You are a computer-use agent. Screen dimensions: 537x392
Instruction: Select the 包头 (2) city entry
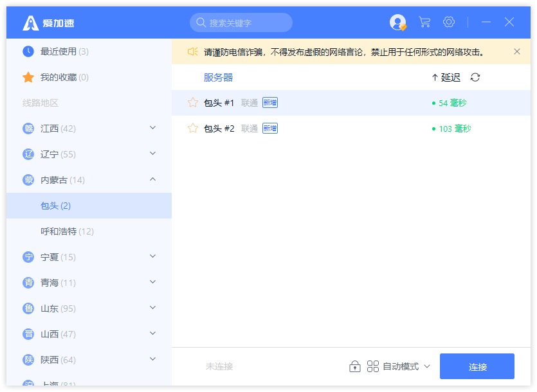(89, 206)
